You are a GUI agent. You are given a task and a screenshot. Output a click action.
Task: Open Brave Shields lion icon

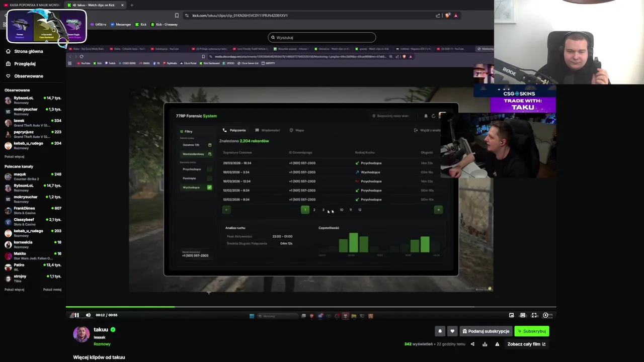coord(448,16)
